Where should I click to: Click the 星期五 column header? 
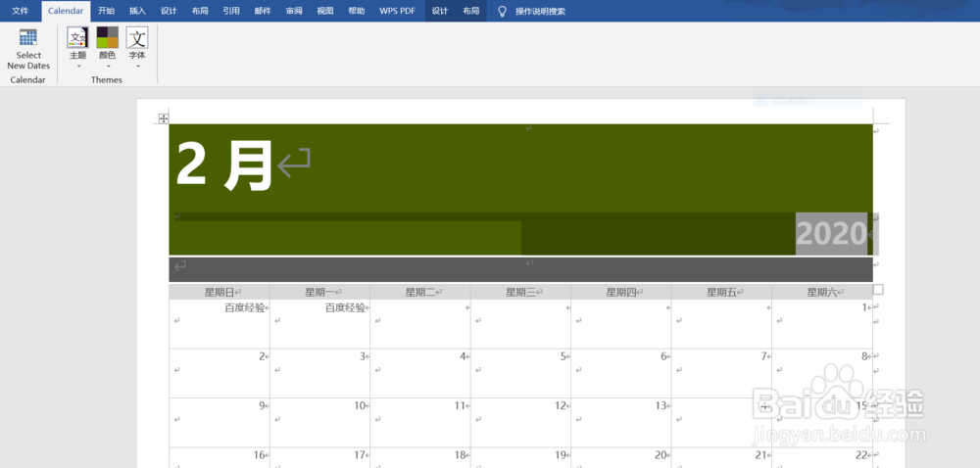click(721, 292)
